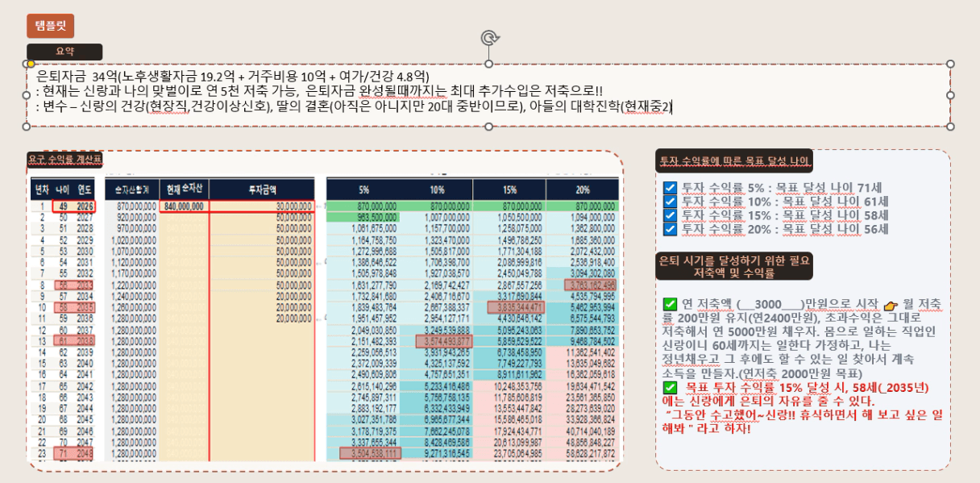
Task: Click the orange 템플릿 label button
Action: [51, 26]
